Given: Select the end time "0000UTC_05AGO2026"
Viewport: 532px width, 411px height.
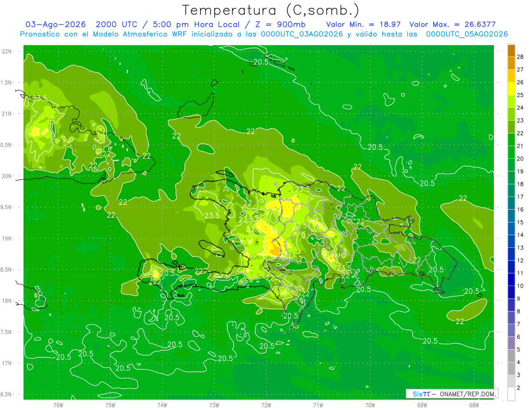Looking at the screenshot, I should [x=466, y=34].
